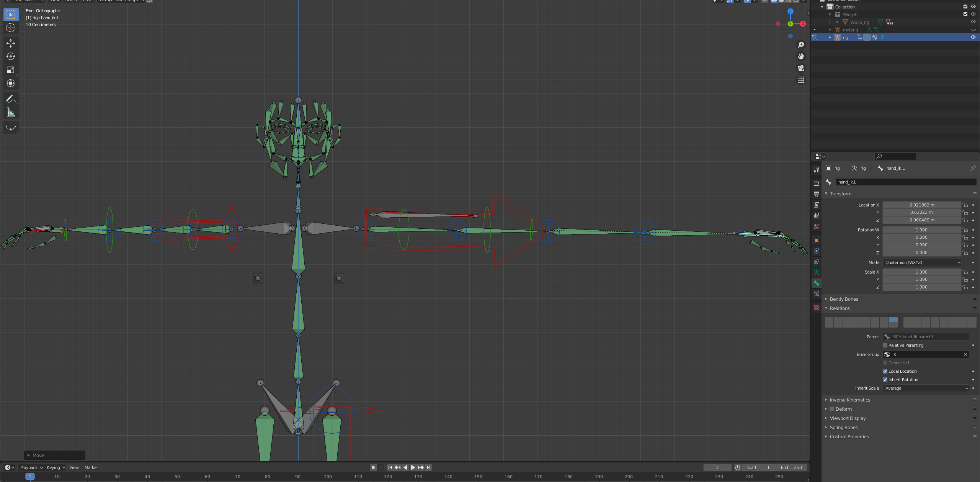Open Inherit Scale Average dropdown
The width and height of the screenshot is (980, 482).
pyautogui.click(x=926, y=388)
